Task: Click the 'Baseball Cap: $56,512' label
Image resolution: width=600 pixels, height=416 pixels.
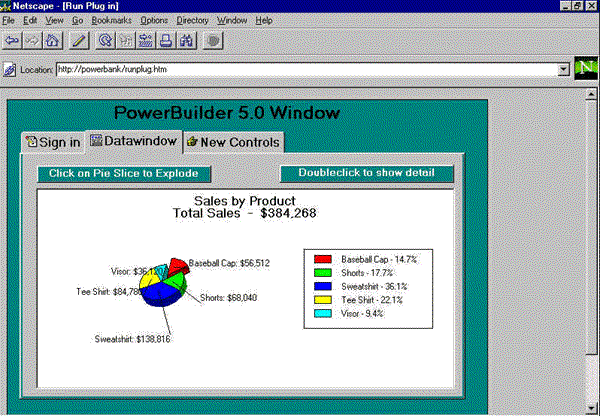Action: coord(229,263)
